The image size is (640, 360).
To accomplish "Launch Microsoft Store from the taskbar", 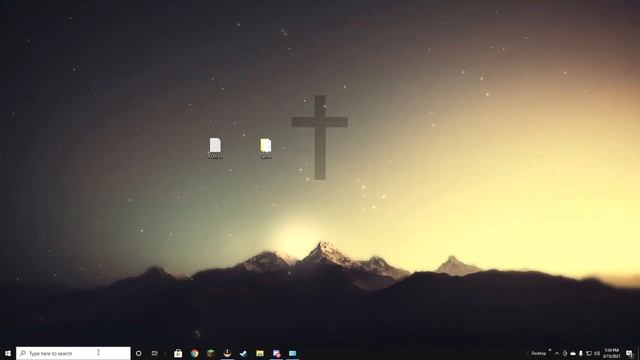I will pyautogui.click(x=178, y=353).
